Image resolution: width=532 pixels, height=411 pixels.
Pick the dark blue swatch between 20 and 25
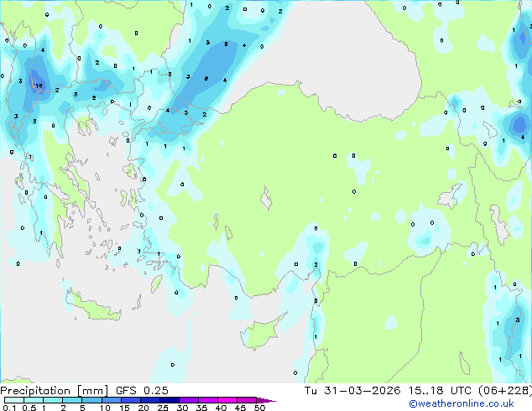[150, 400]
